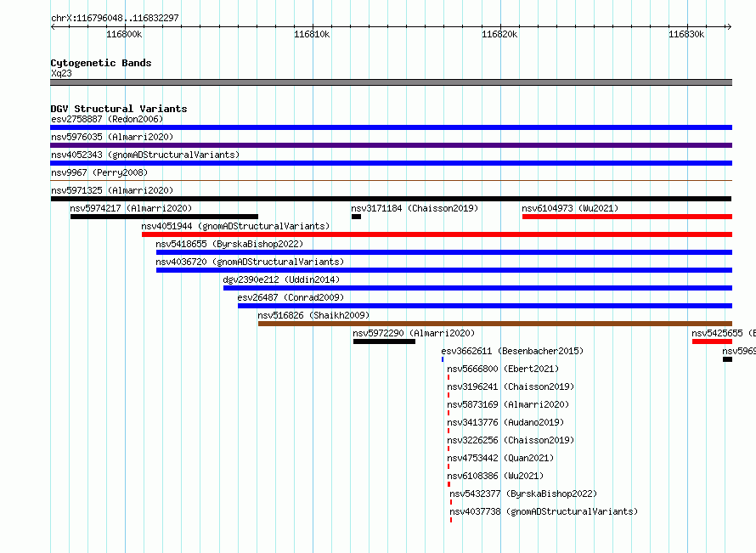The image size is (756, 553).
Task: Click the DGV Structural Variants track title
Action: point(119,109)
